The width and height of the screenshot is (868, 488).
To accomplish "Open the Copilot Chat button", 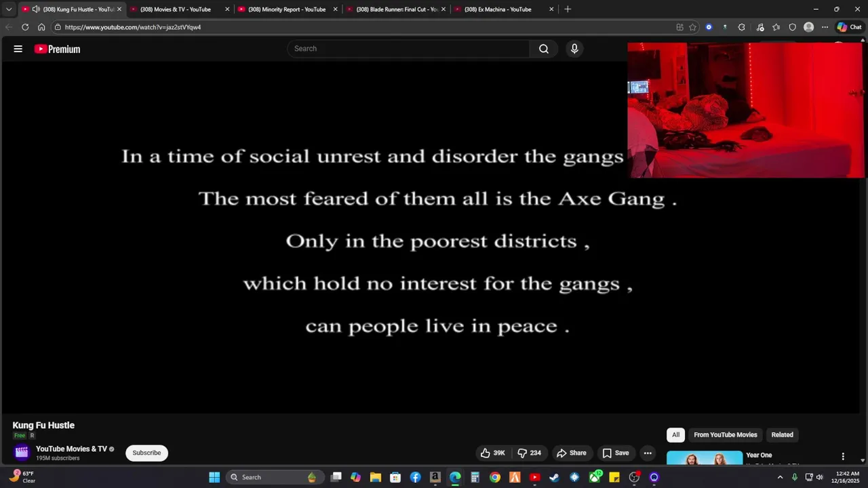I will pyautogui.click(x=849, y=27).
